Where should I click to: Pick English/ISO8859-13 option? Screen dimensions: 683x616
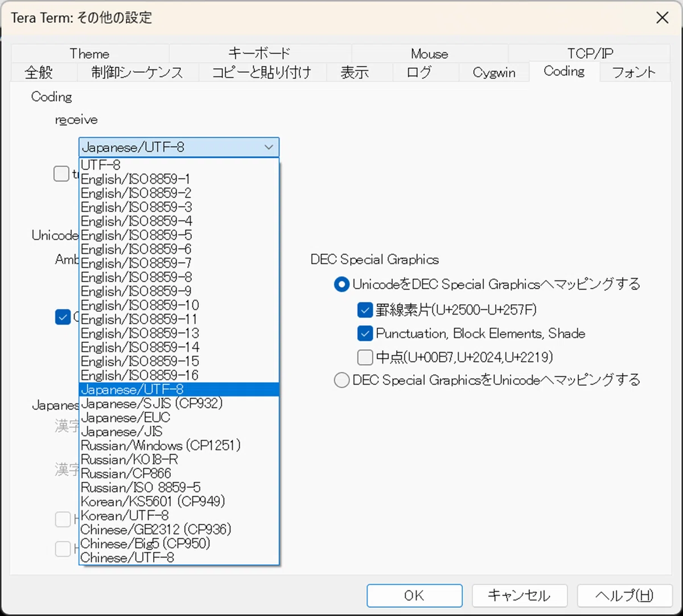(x=179, y=333)
